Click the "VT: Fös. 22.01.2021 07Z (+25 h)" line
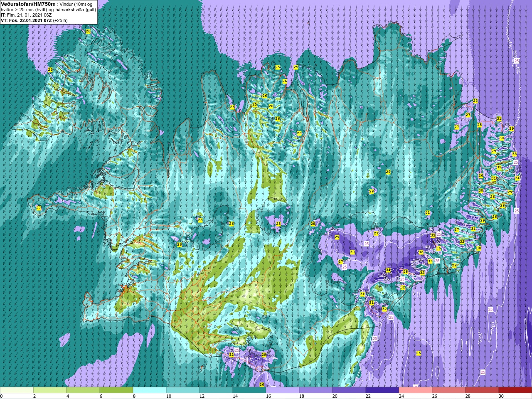Screen dimensions: 532x399 (34, 20)
